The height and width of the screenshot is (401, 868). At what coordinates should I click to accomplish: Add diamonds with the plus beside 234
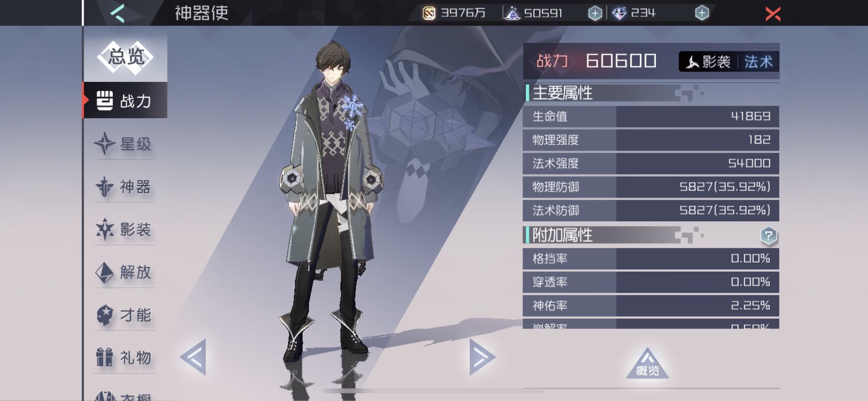coord(701,13)
